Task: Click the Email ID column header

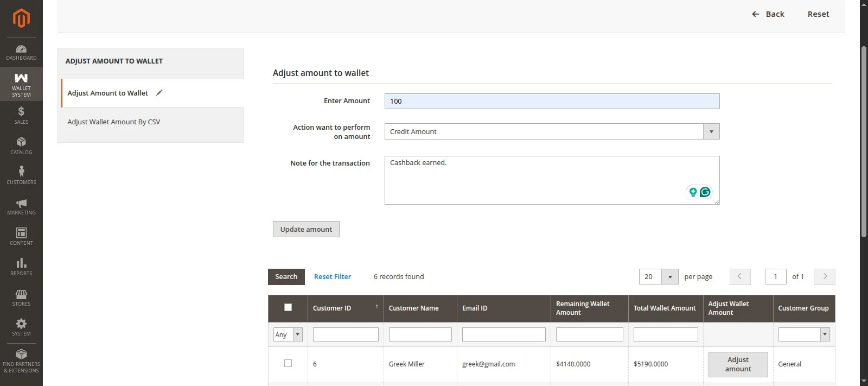Action: point(503,308)
